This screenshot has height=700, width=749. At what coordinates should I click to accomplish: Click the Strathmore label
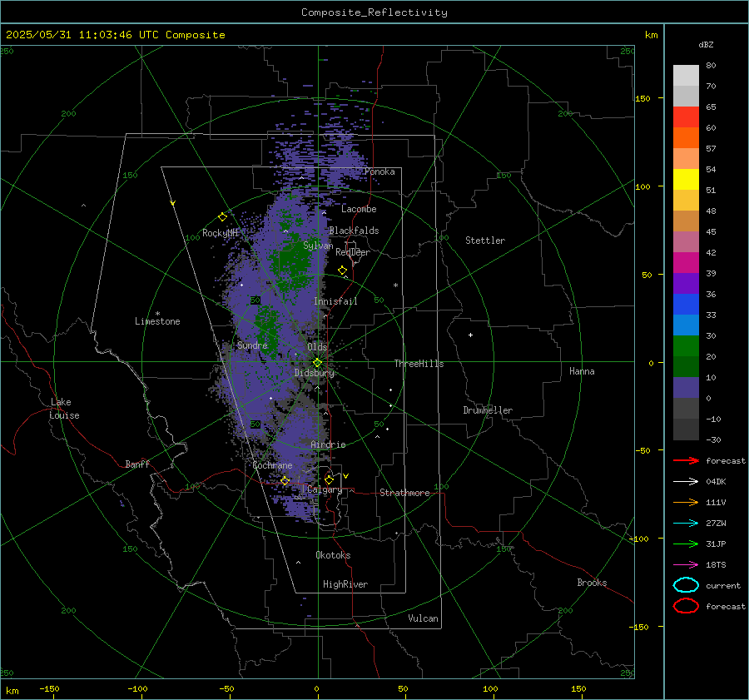pyautogui.click(x=404, y=493)
